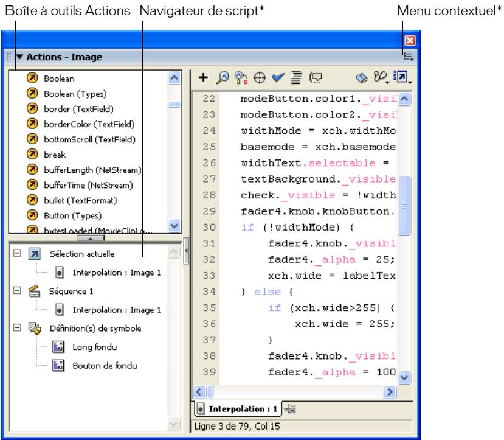Click the Définition(s) de symbole icon
Image resolution: width=504 pixels, height=440 pixels.
pos(35,328)
